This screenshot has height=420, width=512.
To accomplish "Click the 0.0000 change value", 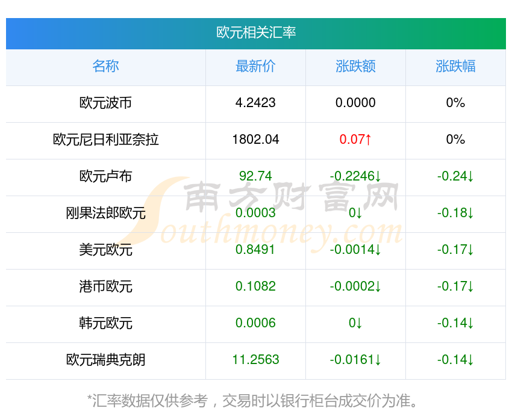I will pos(355,103).
